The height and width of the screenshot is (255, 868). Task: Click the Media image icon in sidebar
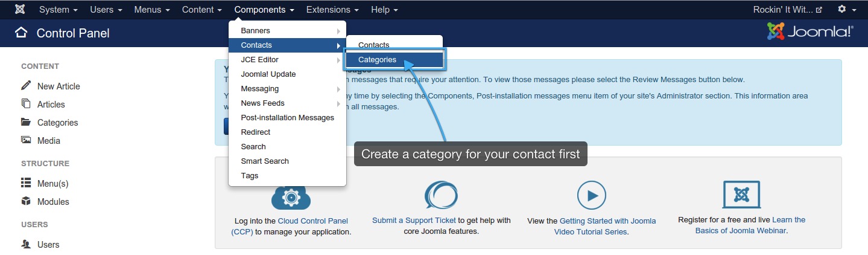pyautogui.click(x=26, y=140)
